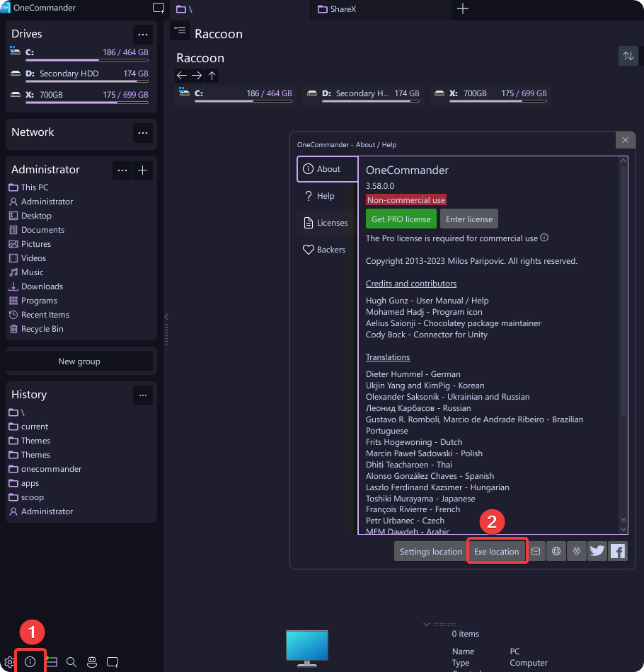Switch to the Help tab in the dialog
This screenshot has width=644, height=672.
327,196
